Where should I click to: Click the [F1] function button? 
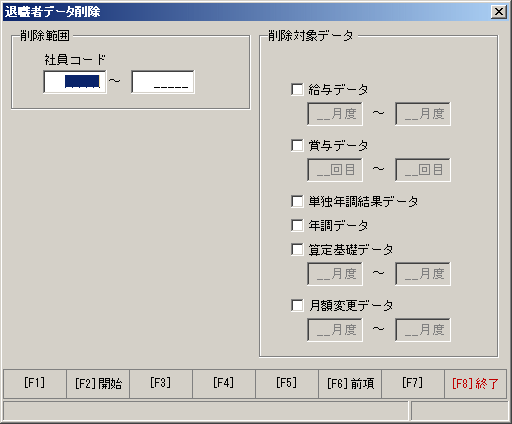click(35, 384)
